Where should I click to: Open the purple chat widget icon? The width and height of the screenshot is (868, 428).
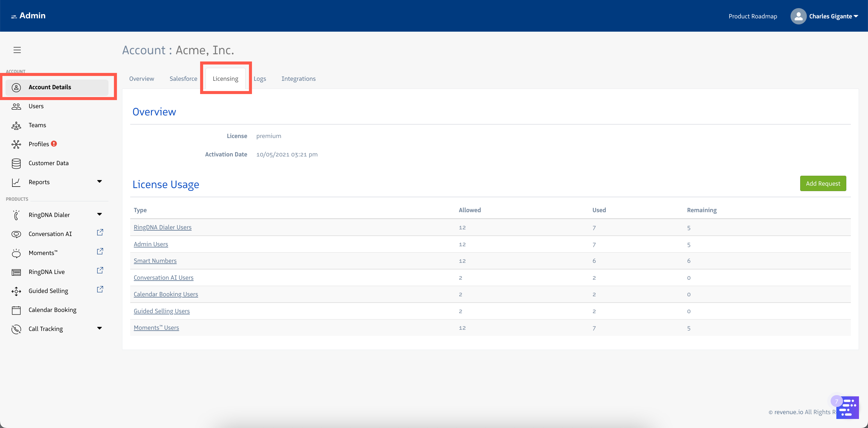847,408
